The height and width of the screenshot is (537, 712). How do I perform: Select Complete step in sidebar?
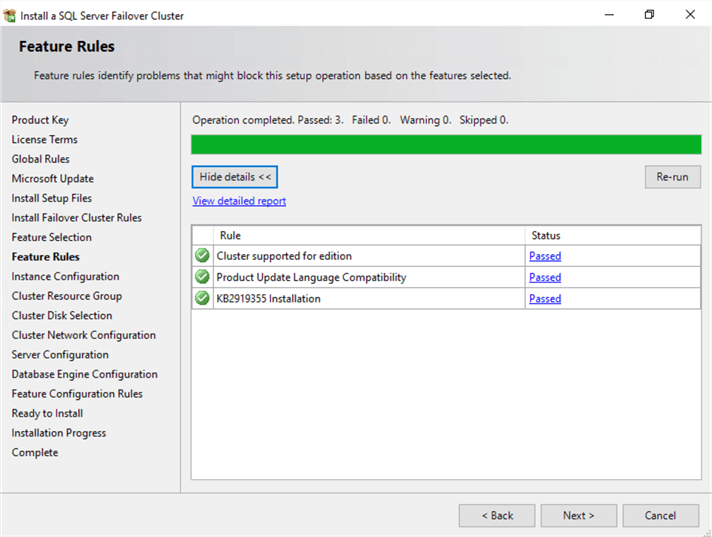pos(35,452)
